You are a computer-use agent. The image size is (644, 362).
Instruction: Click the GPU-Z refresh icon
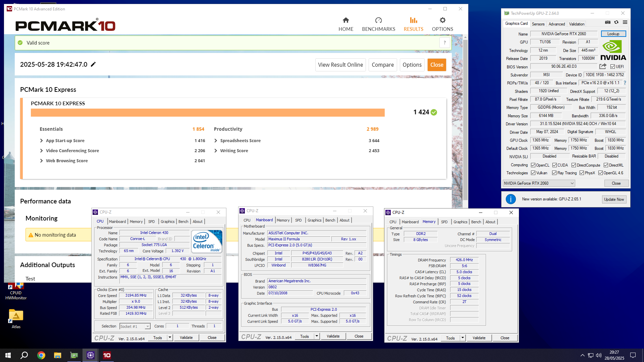(616, 22)
